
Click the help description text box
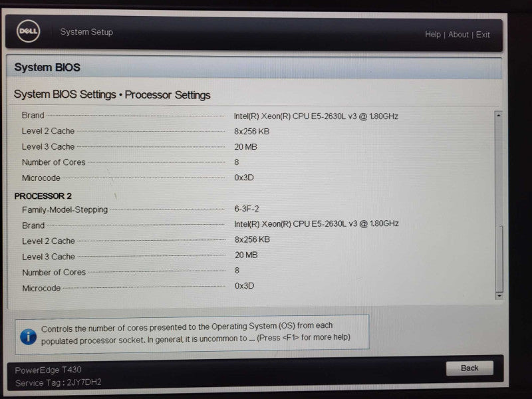(x=192, y=334)
